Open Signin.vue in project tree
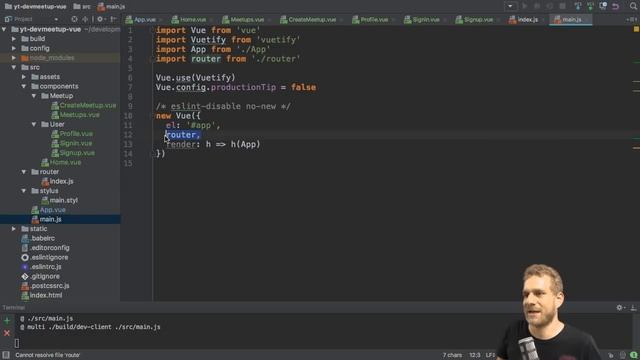This screenshot has width=640, height=360. tap(71, 143)
